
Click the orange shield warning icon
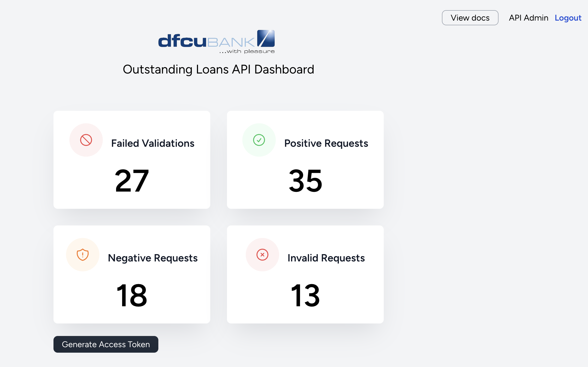82,255
